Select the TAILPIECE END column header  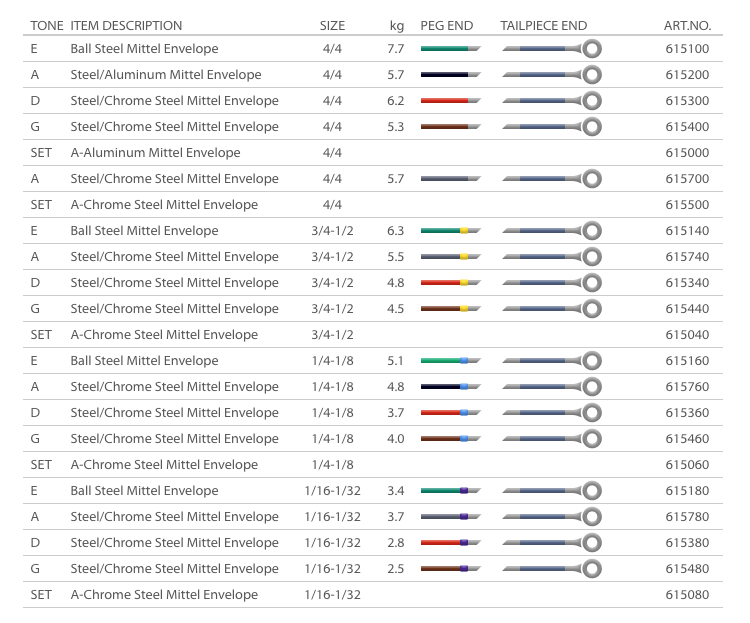[544, 25]
